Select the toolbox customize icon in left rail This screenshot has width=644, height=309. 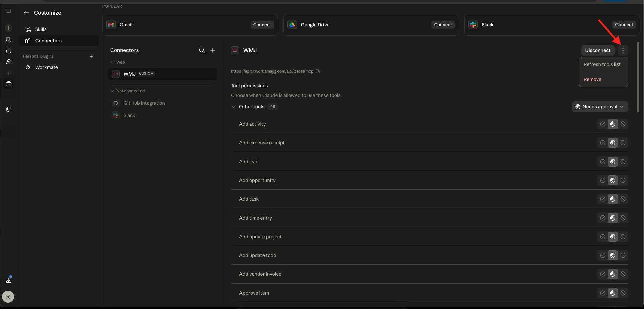[x=9, y=84]
